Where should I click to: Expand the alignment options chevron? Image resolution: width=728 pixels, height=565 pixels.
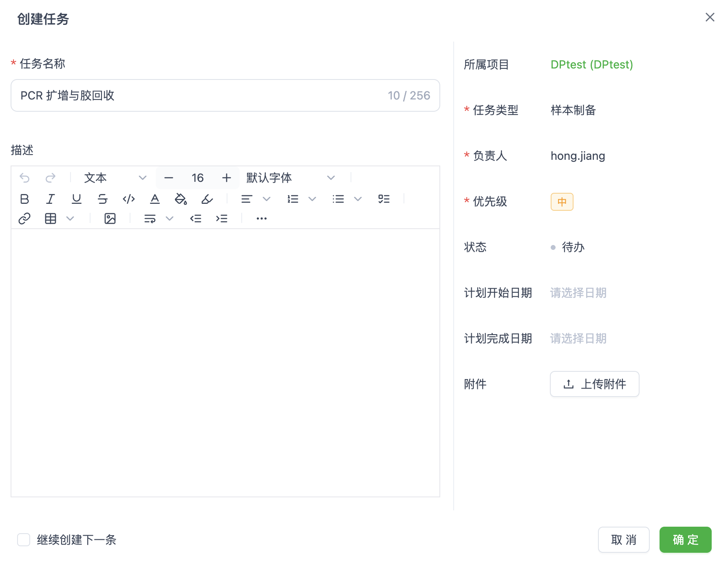[x=267, y=199]
